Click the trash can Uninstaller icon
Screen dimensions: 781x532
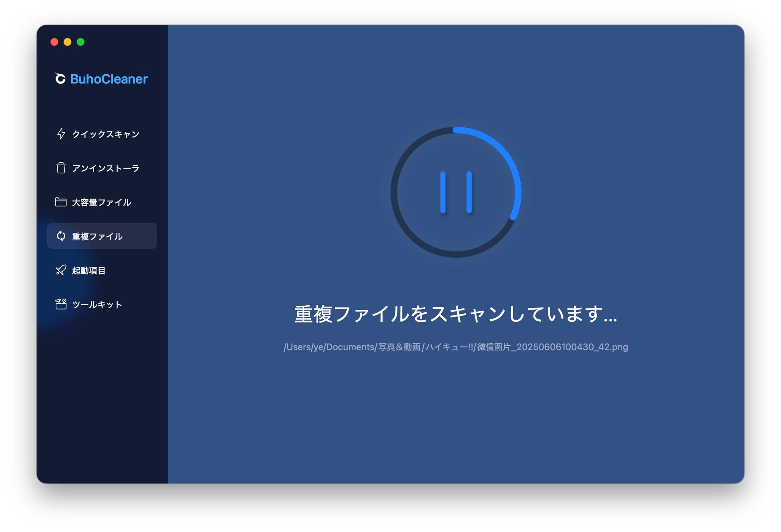click(x=61, y=168)
